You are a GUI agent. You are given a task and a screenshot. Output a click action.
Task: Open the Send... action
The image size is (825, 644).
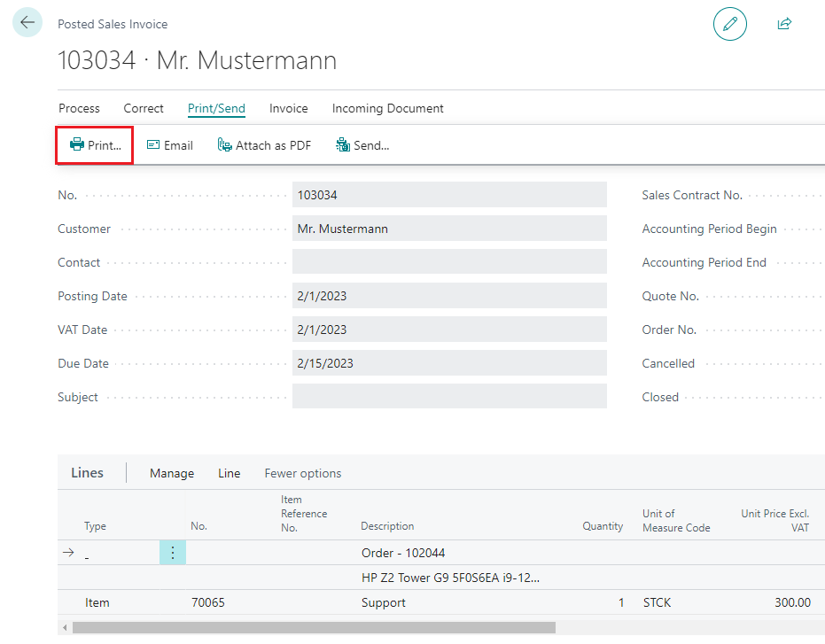pos(362,145)
